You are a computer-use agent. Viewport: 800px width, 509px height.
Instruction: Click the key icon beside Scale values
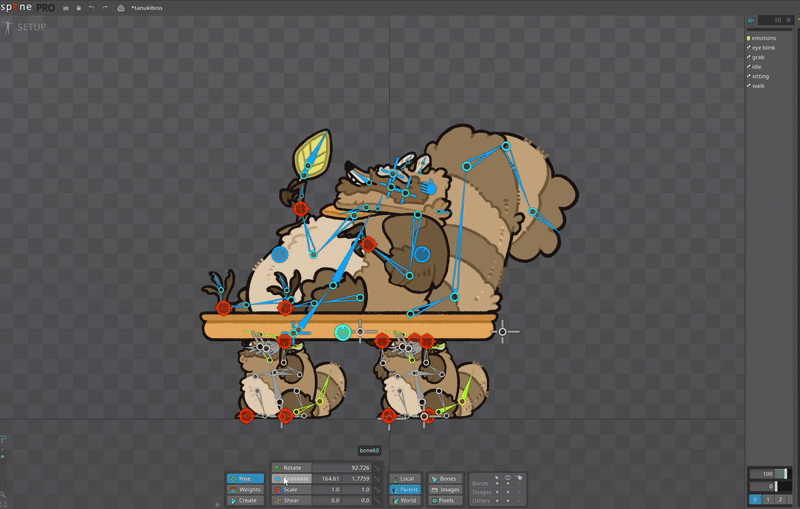point(377,490)
